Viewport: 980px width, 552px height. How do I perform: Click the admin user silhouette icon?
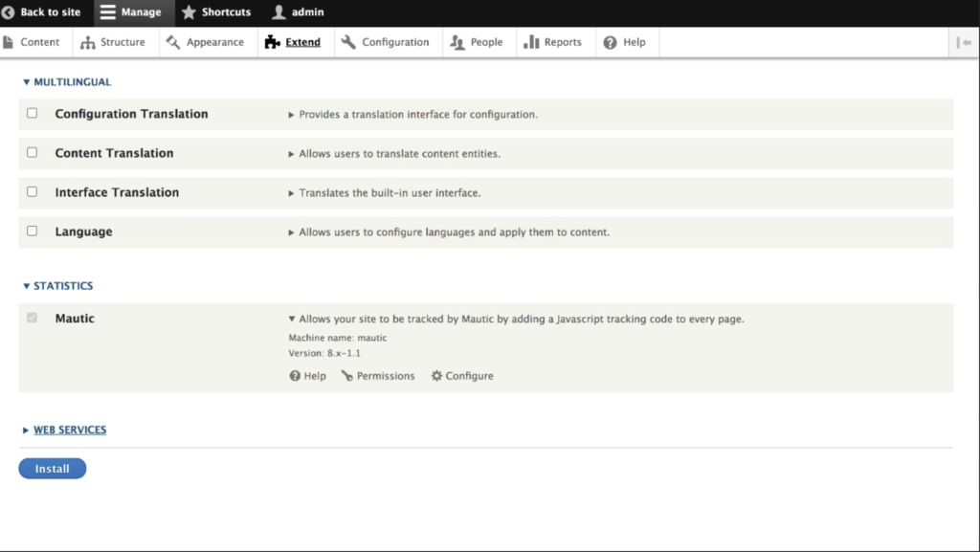coord(278,11)
